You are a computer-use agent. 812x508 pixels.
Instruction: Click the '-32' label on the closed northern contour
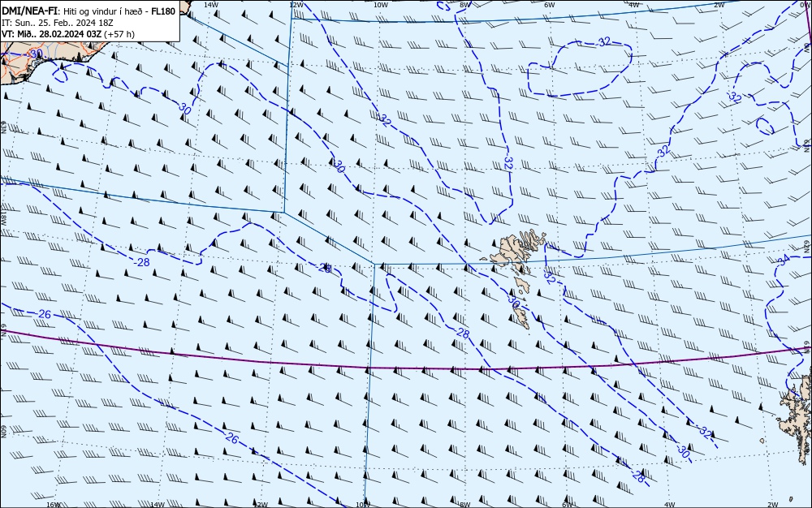(x=604, y=42)
